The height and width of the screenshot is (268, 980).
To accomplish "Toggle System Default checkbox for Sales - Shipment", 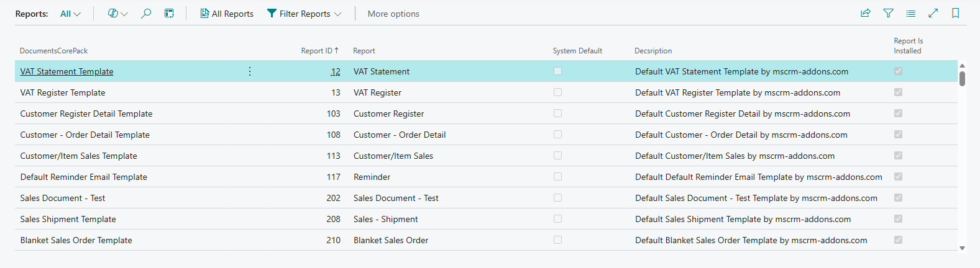I will pos(557,219).
